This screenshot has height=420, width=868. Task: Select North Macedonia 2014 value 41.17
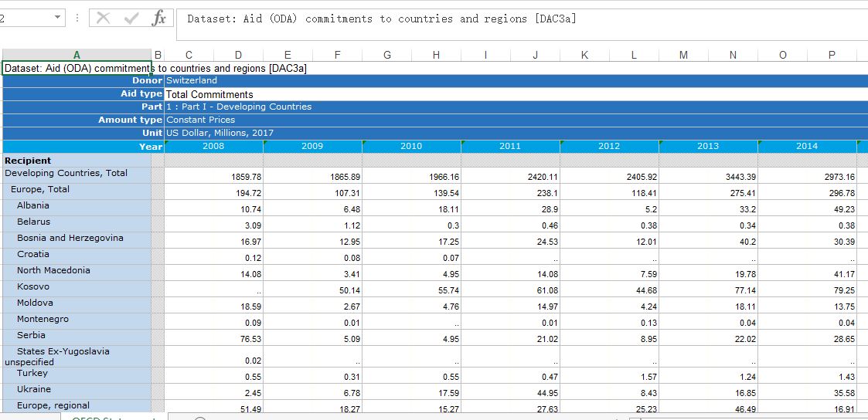pos(807,273)
